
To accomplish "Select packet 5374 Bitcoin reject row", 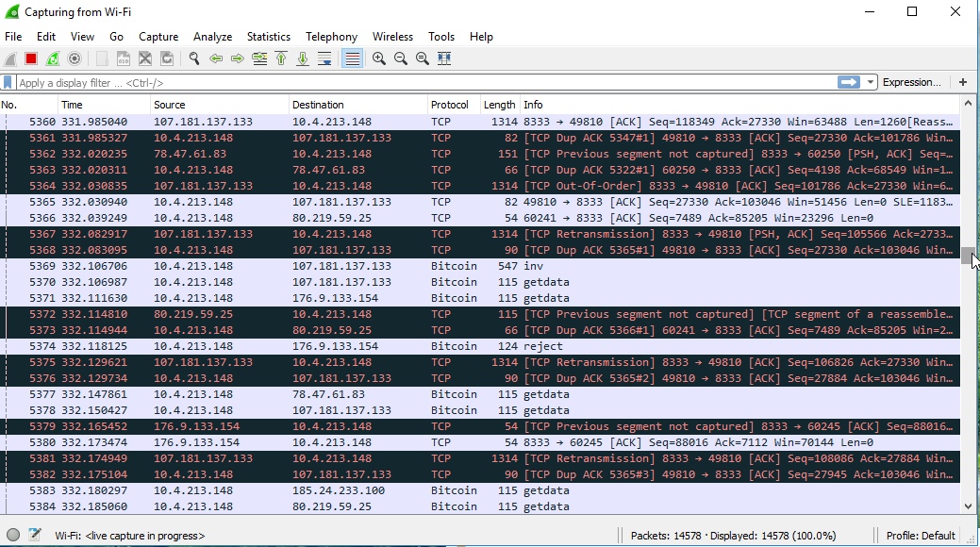I will pyautogui.click(x=480, y=346).
